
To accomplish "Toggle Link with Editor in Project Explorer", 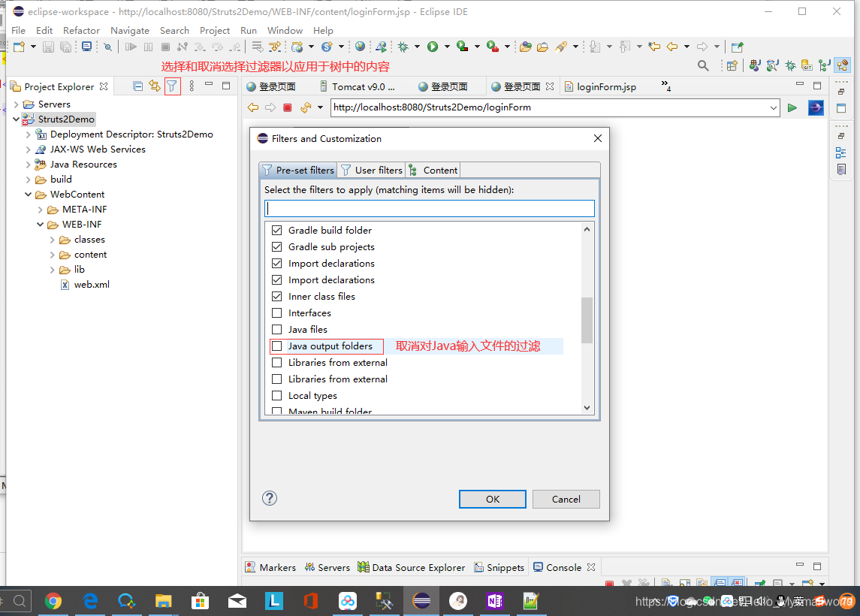I will (154, 86).
